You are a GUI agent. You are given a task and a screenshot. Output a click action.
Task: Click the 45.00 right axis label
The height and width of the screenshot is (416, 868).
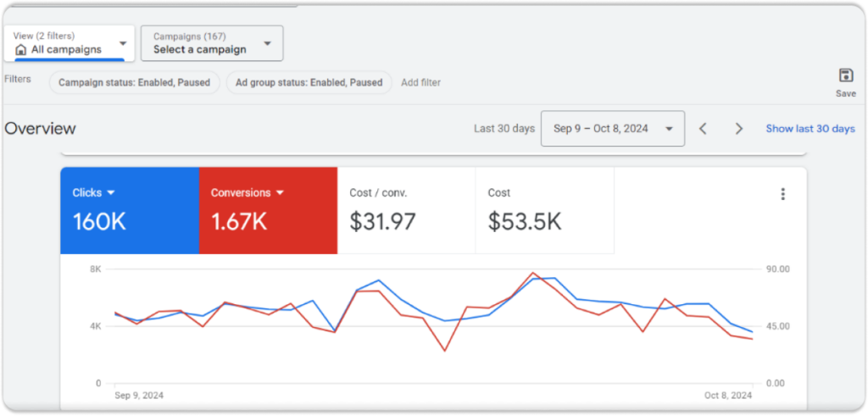778,326
